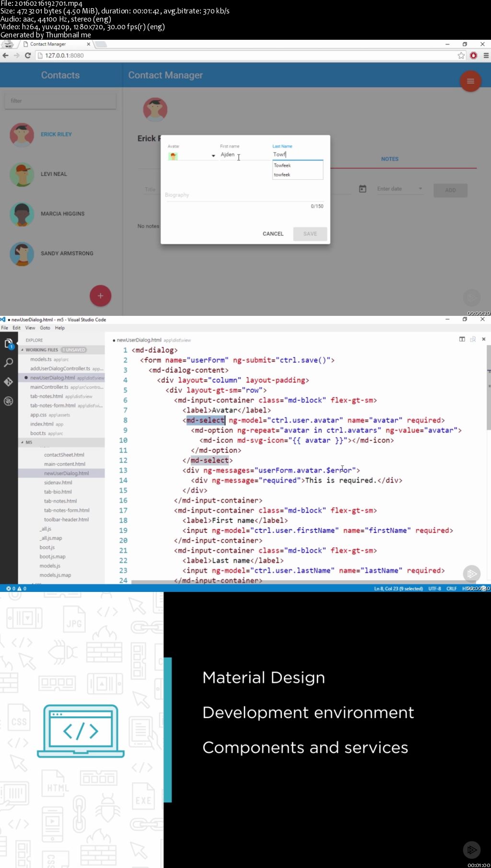Open Chrome's hamburger menu
The image size is (491, 868).
coord(486,56)
